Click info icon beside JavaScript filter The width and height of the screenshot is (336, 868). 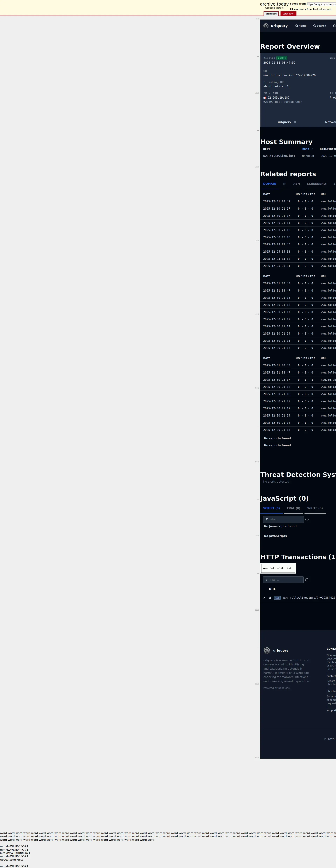point(307,519)
